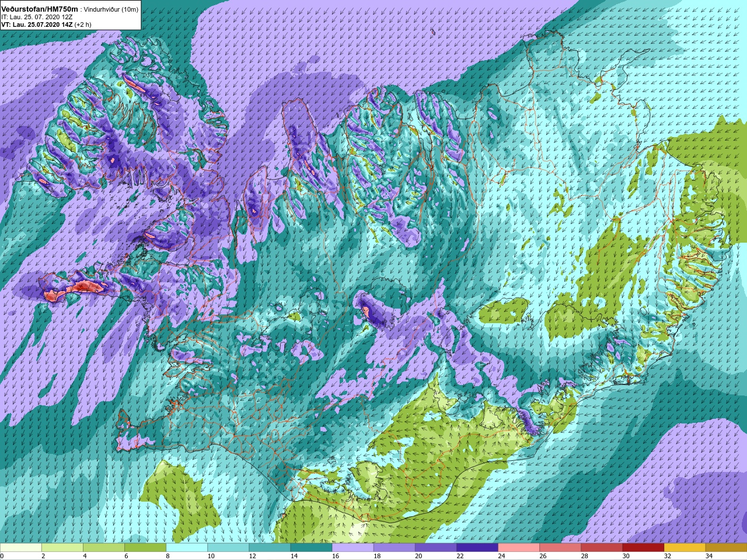The height and width of the screenshot is (560, 747).
Task: Click the legend tick label "0"
Action: tap(2, 556)
